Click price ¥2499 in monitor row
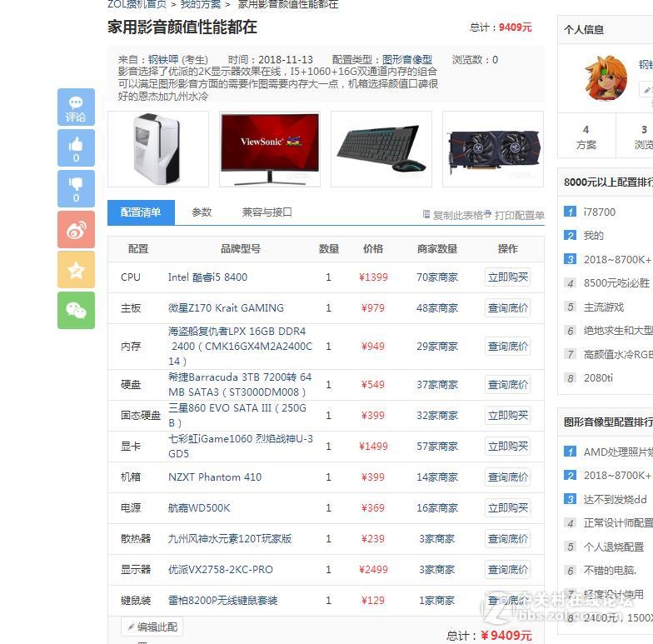653x644 pixels. [373, 570]
